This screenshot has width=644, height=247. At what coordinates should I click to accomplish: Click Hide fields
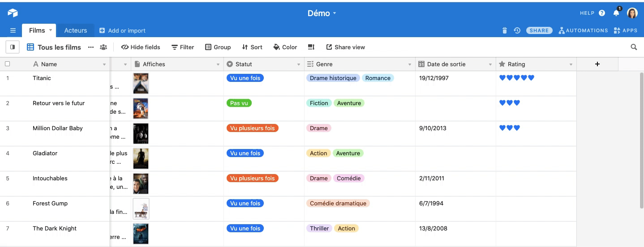click(x=141, y=47)
